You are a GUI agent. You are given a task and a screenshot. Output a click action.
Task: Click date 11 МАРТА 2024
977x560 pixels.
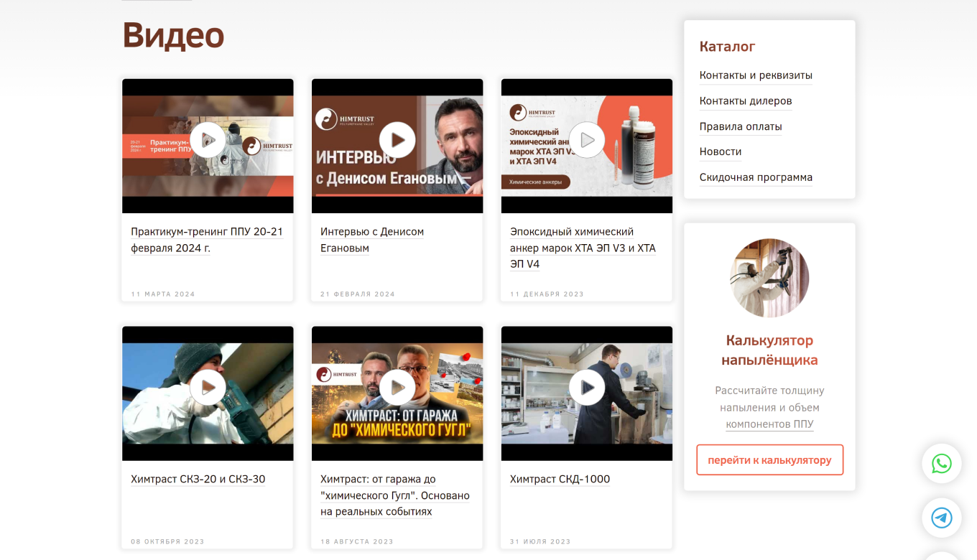coord(163,294)
